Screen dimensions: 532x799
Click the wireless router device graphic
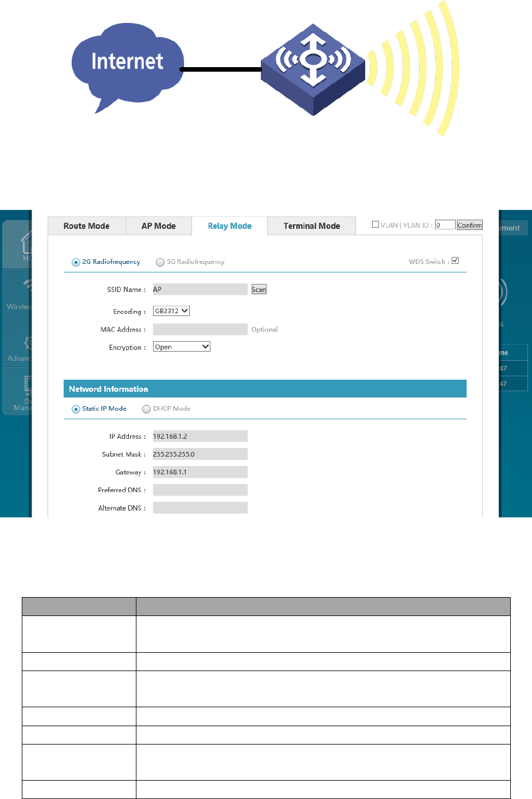click(x=313, y=69)
